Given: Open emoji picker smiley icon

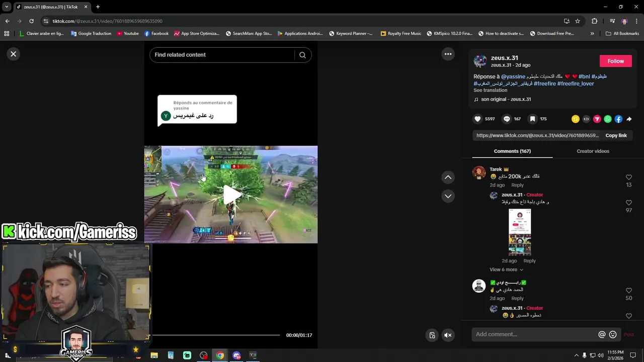Looking at the screenshot, I should pos(613,334).
